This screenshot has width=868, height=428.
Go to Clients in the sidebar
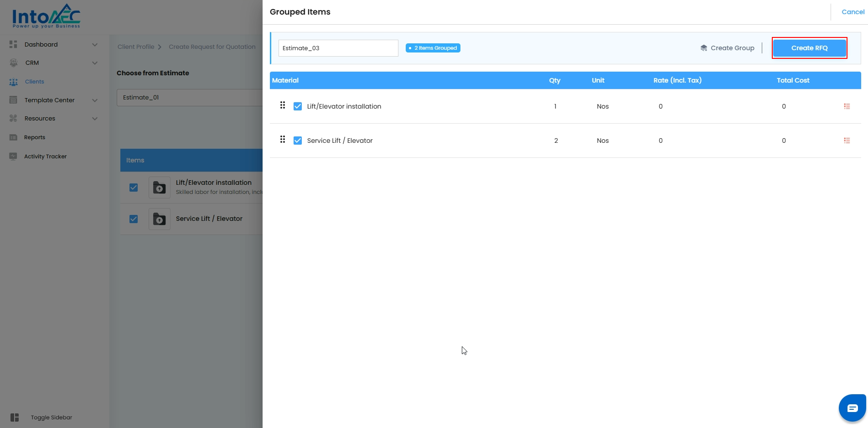point(35,82)
